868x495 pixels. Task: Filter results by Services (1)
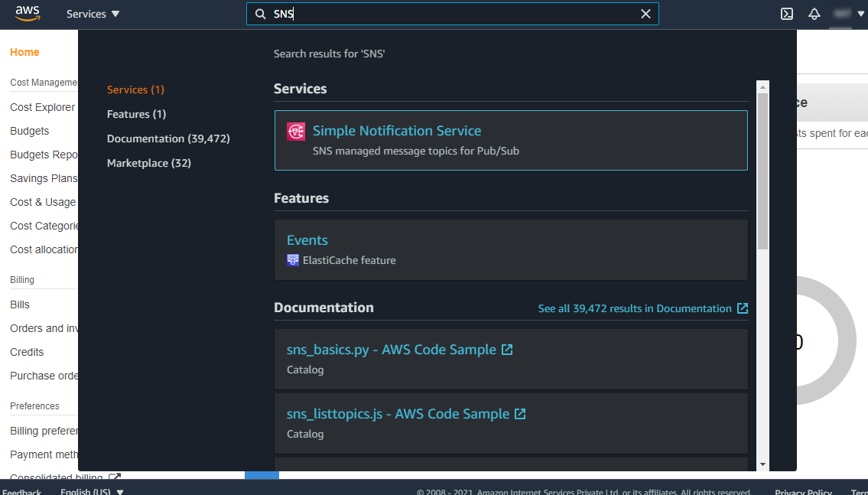point(135,90)
